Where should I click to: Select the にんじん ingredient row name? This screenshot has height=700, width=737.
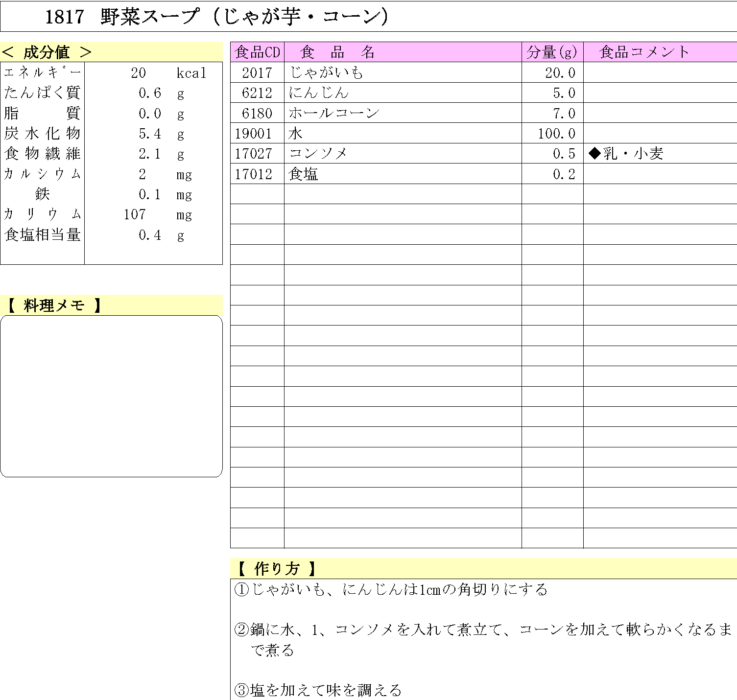319,93
